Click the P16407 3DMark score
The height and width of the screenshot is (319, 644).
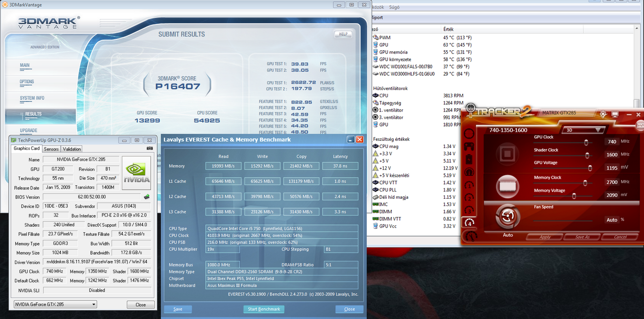[177, 87]
